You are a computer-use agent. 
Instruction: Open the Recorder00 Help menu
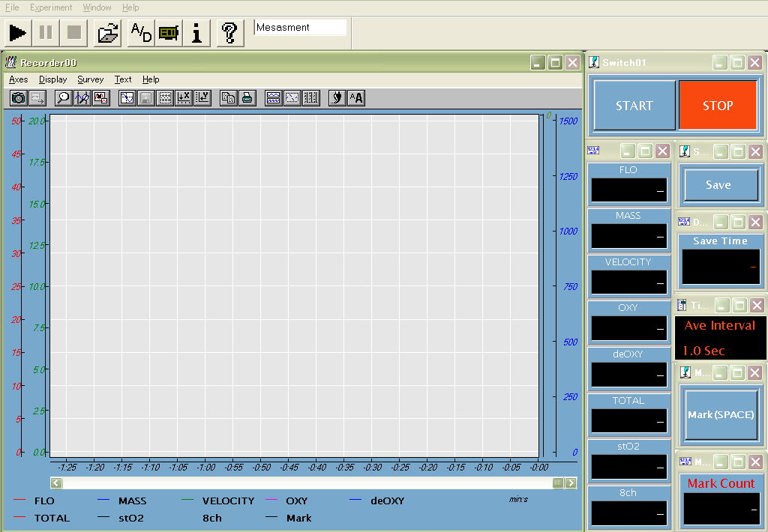tap(151, 79)
